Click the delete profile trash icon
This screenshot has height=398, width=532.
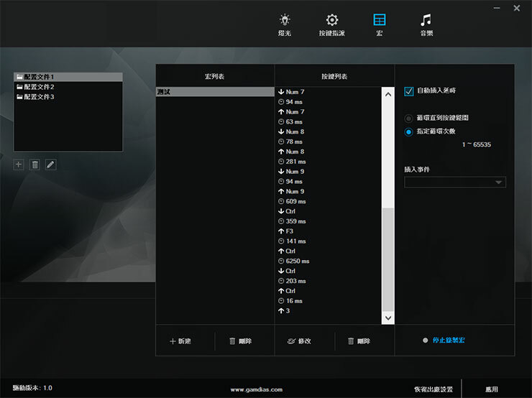tap(35, 165)
